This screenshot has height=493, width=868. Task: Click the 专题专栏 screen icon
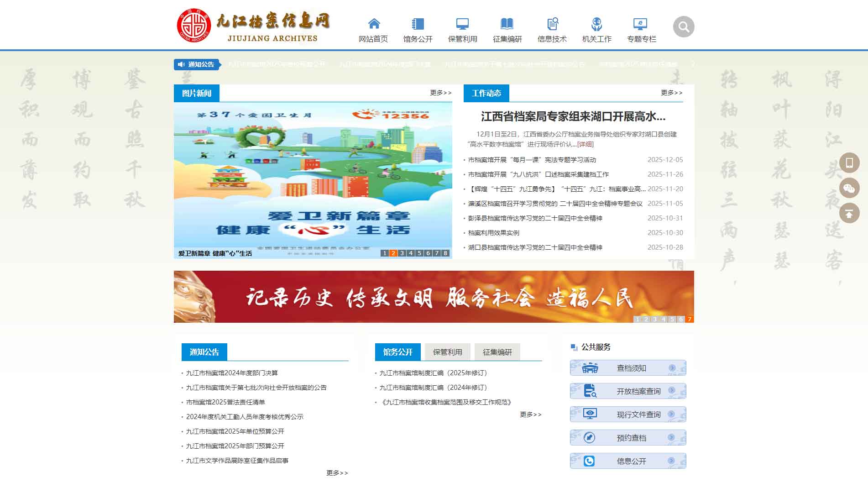coord(640,23)
